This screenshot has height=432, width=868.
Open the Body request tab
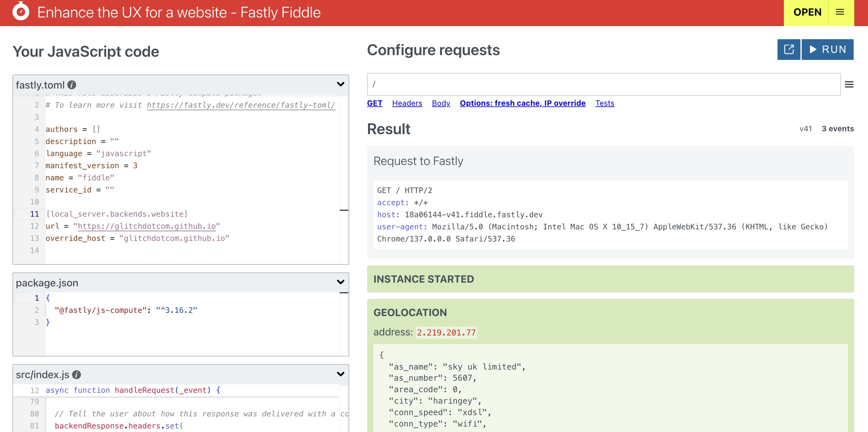coord(441,103)
